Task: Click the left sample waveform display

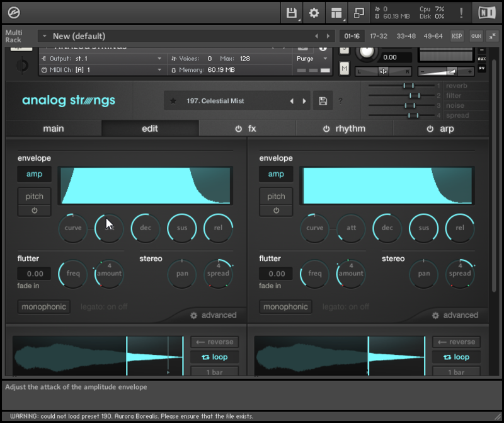Action: coord(98,356)
